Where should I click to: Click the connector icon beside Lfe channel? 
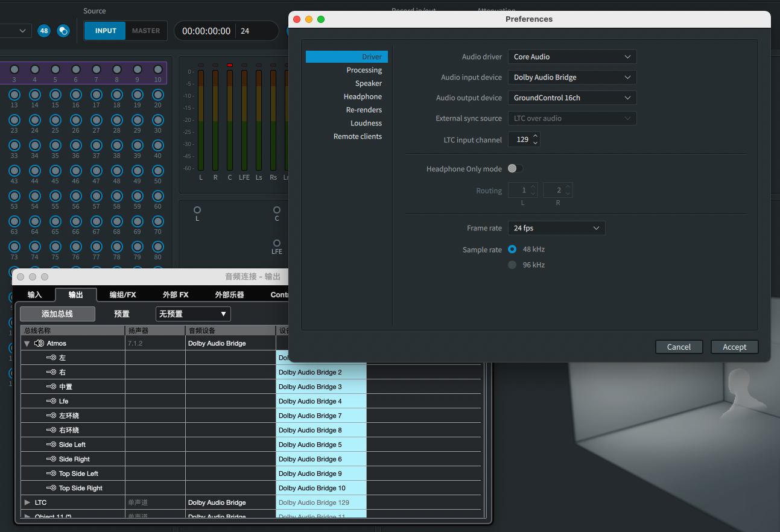click(x=51, y=401)
